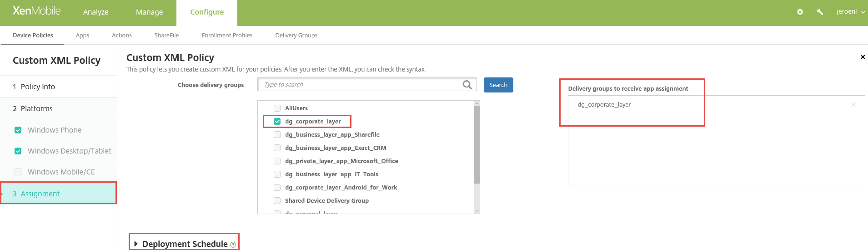Viewport: 868px width, 251px height.
Task: Click the magnifier icon in search field
Action: click(467, 85)
